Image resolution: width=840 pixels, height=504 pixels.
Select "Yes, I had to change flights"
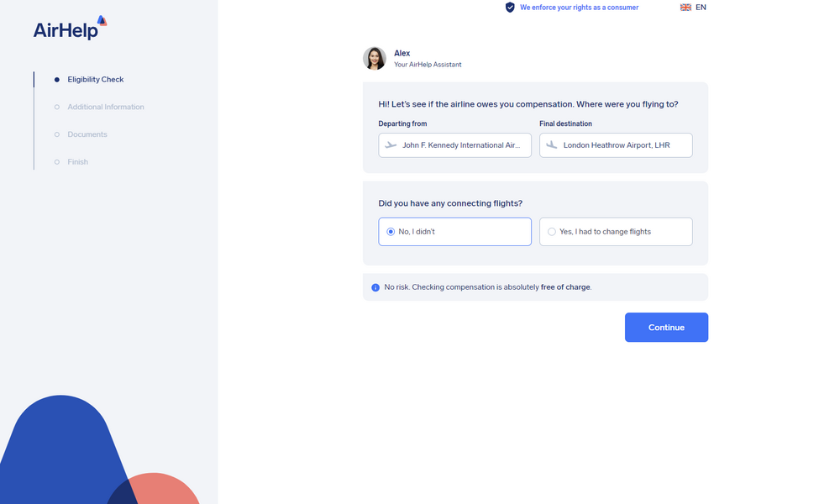click(x=552, y=232)
